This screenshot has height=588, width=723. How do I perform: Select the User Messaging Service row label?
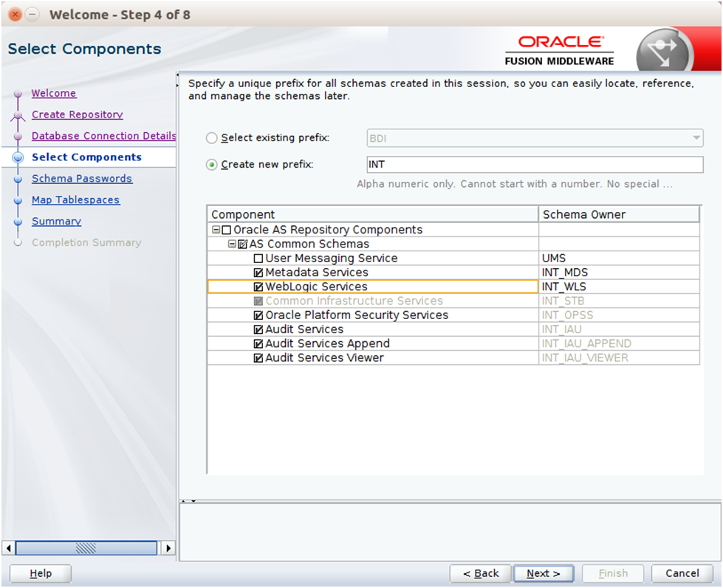click(x=332, y=259)
